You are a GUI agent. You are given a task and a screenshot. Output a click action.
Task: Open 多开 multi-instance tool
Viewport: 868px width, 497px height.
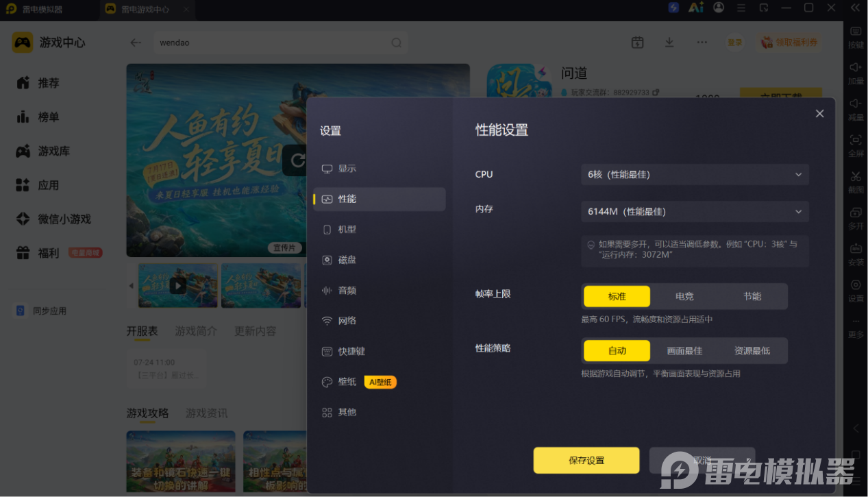point(856,218)
